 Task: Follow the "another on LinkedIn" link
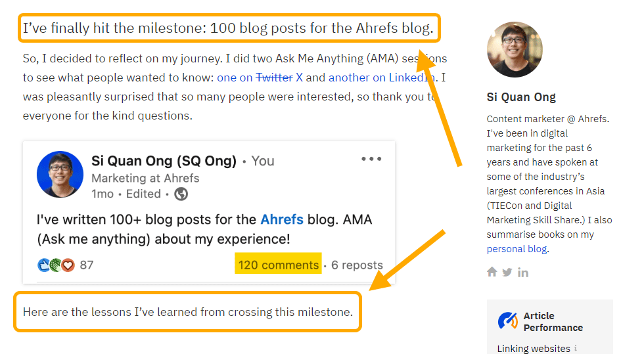[381, 77]
